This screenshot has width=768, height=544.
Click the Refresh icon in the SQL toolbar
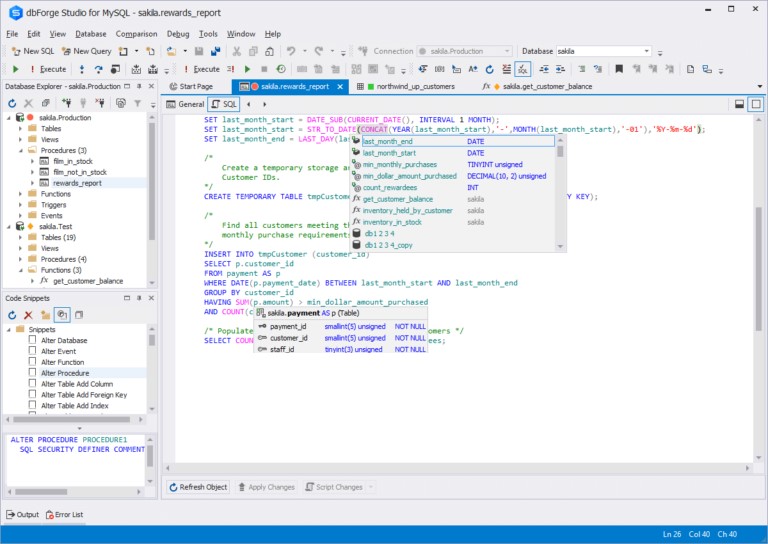point(489,69)
